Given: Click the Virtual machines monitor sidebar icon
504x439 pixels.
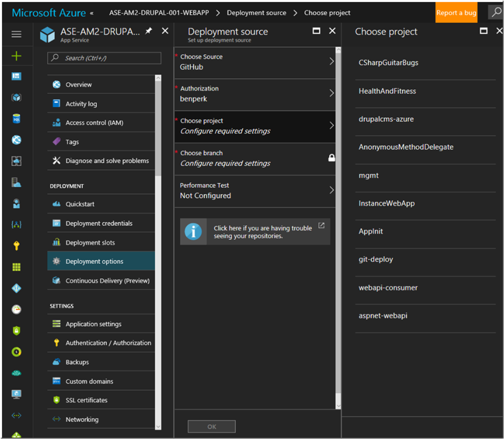Looking at the screenshot, I should click(x=16, y=394).
